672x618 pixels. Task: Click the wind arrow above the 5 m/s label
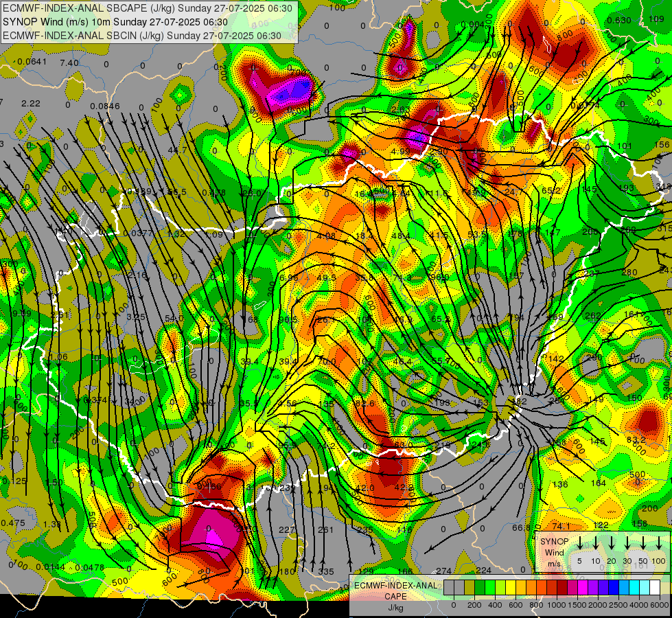[579, 543]
